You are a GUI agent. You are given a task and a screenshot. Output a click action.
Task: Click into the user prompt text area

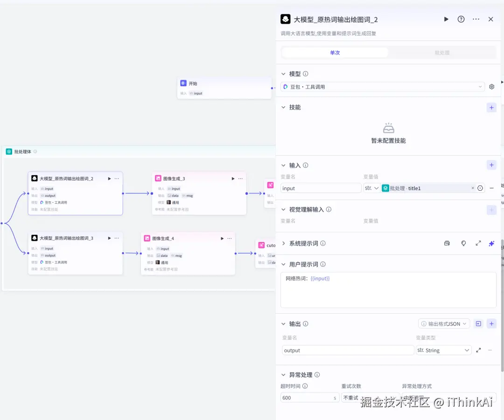click(388, 290)
